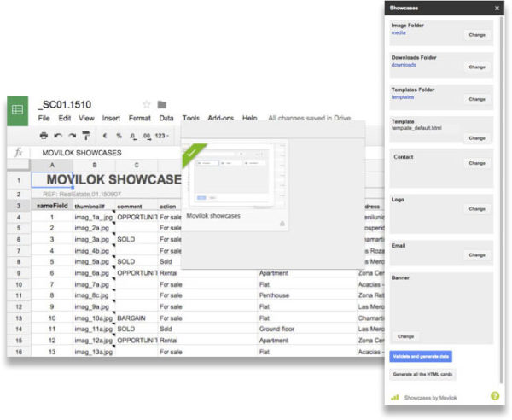Select the paint format roller tool
Image resolution: width=512 pixels, height=420 pixels.
86,136
